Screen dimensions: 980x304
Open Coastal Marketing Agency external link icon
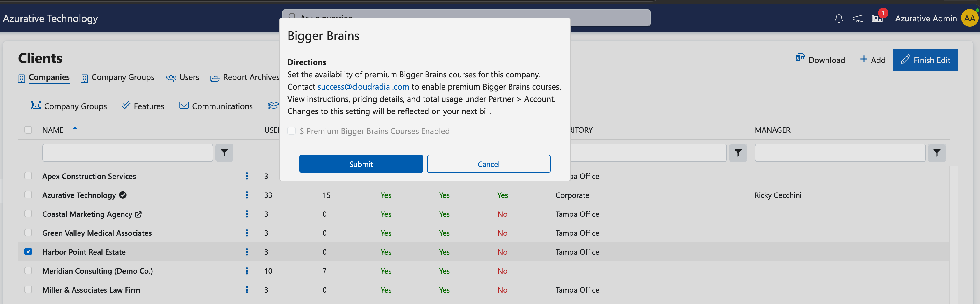[x=138, y=214]
